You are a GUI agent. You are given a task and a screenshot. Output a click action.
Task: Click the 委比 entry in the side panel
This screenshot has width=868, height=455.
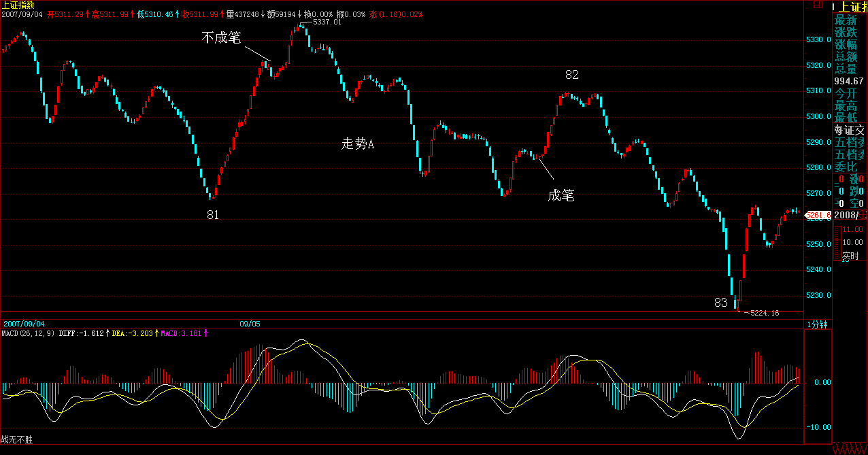pos(850,166)
